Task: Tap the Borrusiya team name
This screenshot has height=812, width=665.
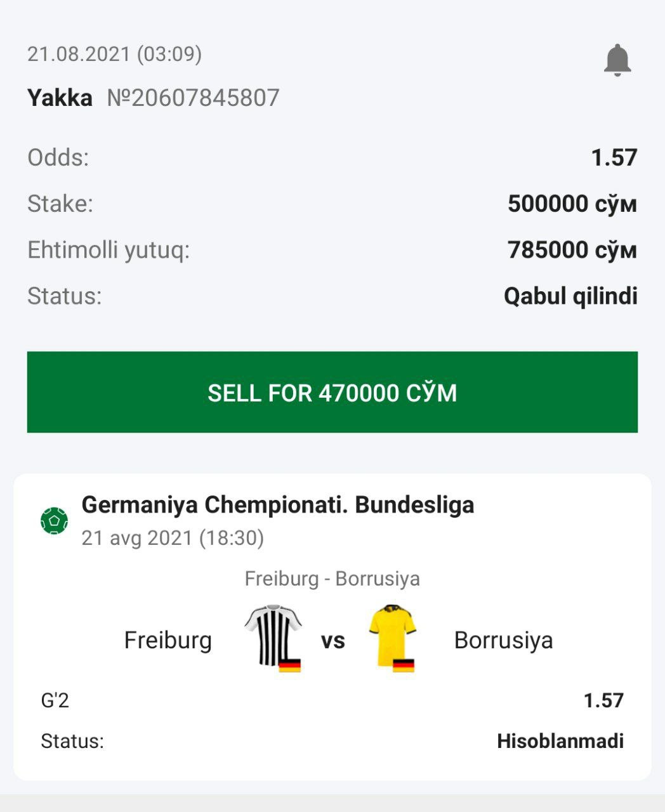Action: 503,640
